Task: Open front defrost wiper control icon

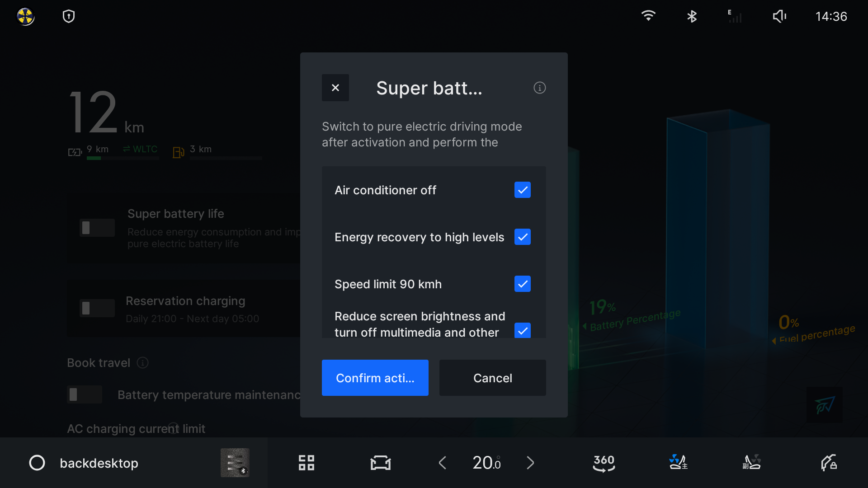Action: point(678,463)
